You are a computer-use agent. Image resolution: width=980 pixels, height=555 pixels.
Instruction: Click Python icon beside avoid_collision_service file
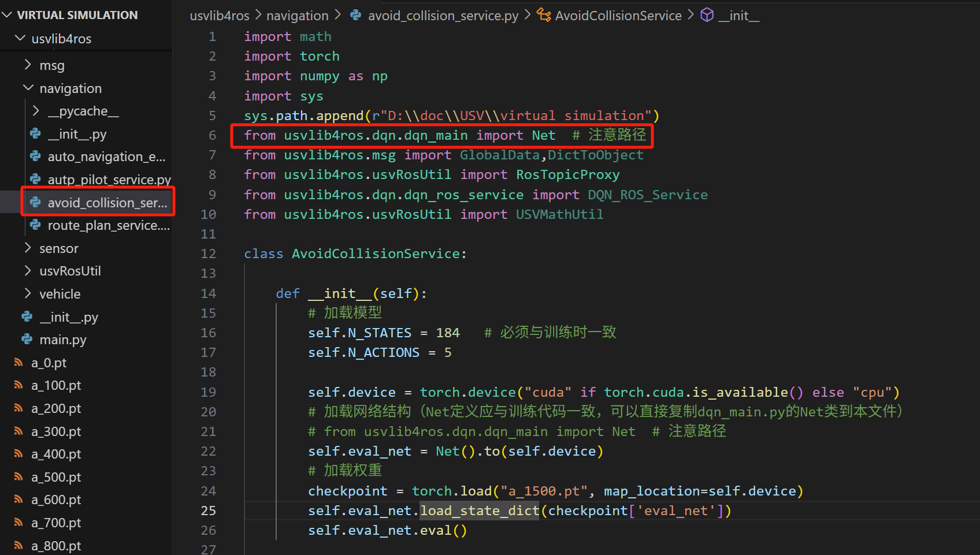tap(36, 202)
